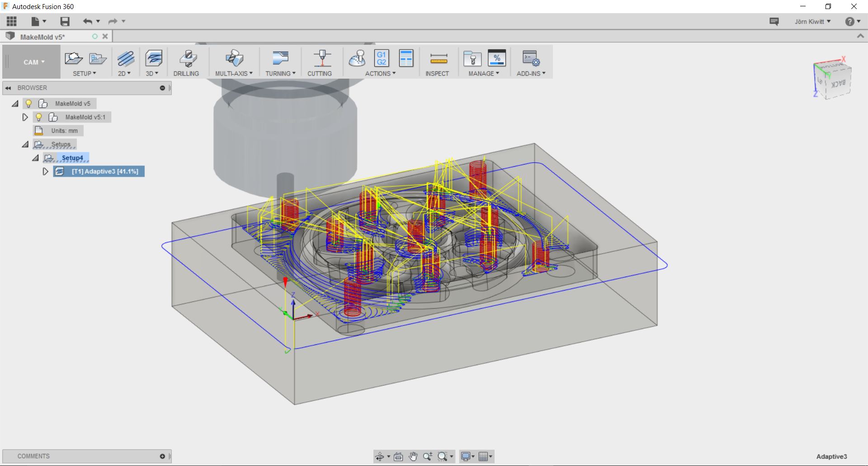
Task: Open the MULTI-AXIS dropdown menu
Action: coord(234,73)
